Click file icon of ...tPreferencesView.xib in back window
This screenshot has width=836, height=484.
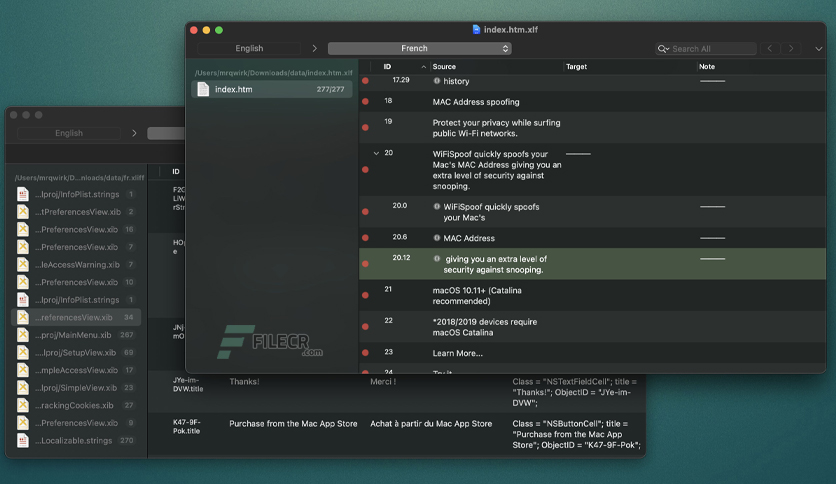click(22, 212)
